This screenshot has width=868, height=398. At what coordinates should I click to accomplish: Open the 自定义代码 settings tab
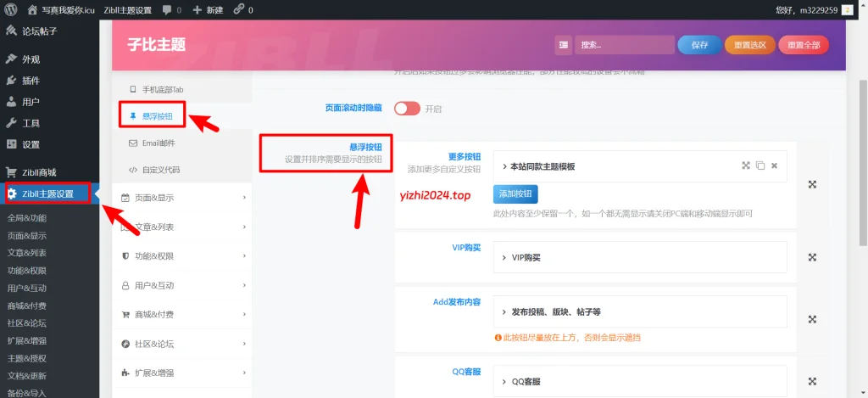(x=181, y=171)
